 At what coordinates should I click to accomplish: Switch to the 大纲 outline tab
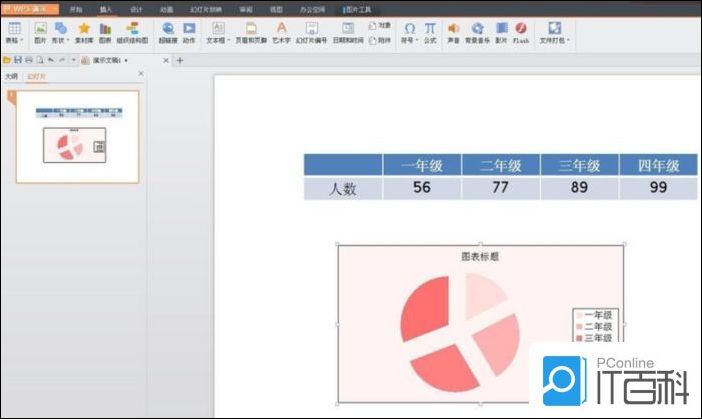[x=11, y=75]
